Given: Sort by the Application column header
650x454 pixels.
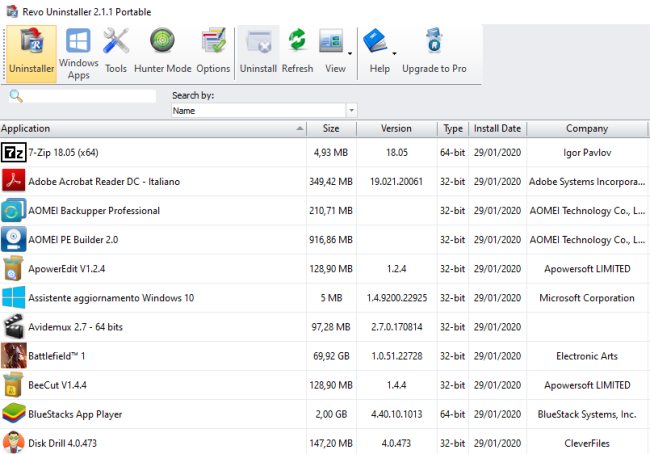Looking at the screenshot, I should pyautogui.click(x=153, y=129).
